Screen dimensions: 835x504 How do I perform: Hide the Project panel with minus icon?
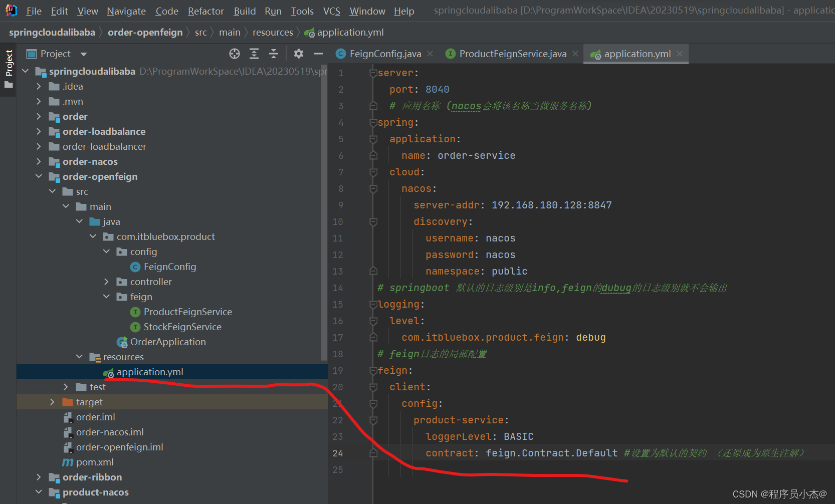[318, 54]
